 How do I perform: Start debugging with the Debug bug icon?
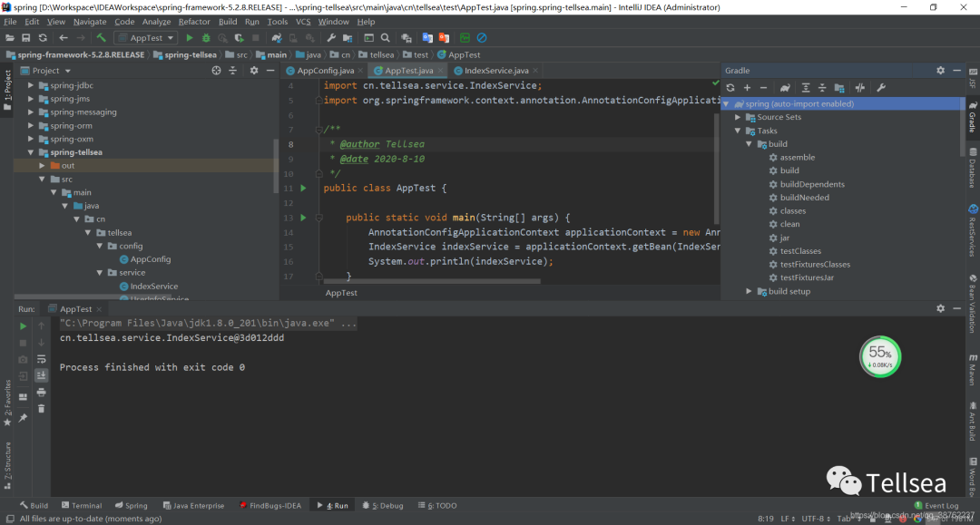click(x=206, y=38)
